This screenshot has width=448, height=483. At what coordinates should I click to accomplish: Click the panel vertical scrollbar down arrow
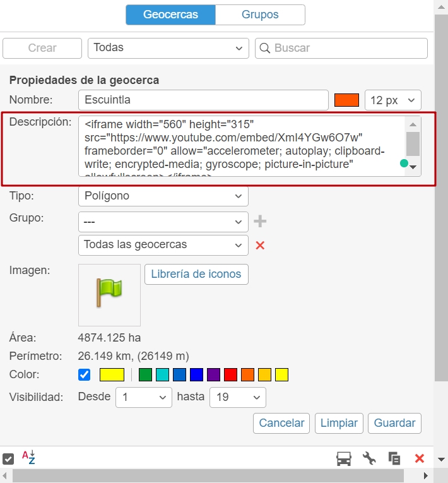tap(441, 460)
